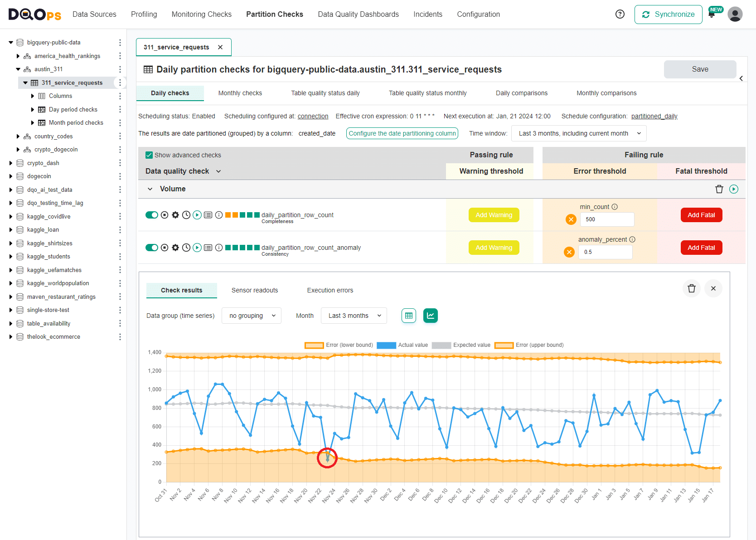This screenshot has width=756, height=540.
Task: Show info tooltip for daily_partition_row_count_anomaly
Action: 219,248
